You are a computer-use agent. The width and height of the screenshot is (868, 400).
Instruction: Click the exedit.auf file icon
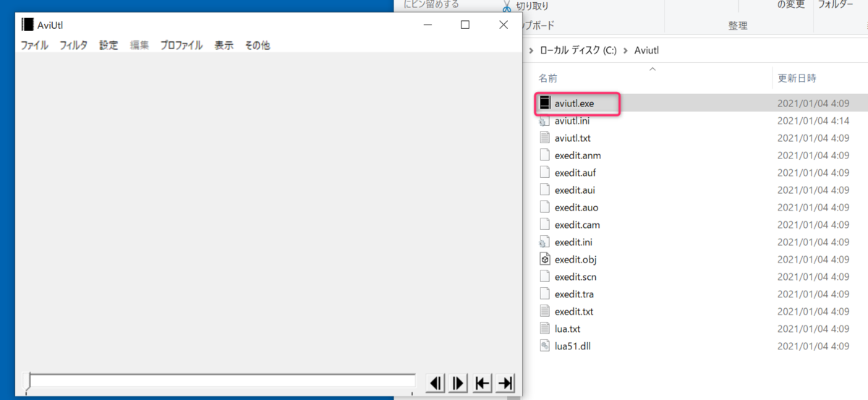[x=545, y=173]
